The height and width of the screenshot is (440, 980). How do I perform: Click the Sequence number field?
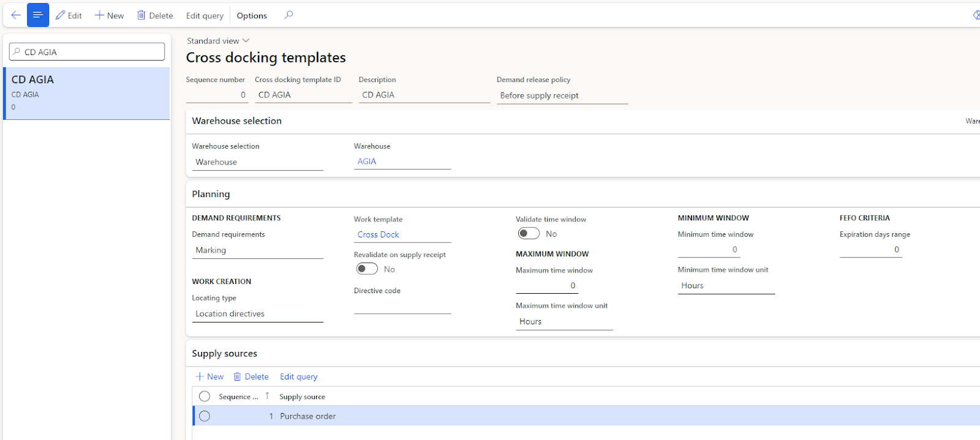point(217,95)
